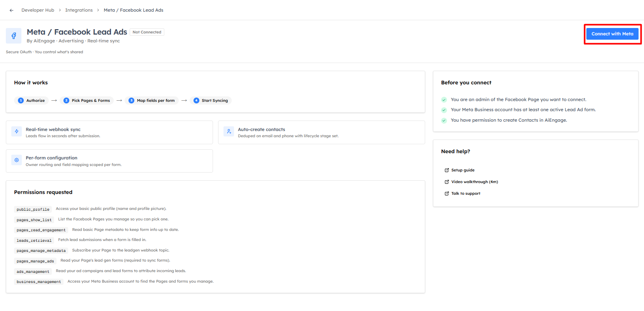Click the pages_manage_ads permission tag
Viewport: 644px width, 311px height.
pyautogui.click(x=35, y=261)
